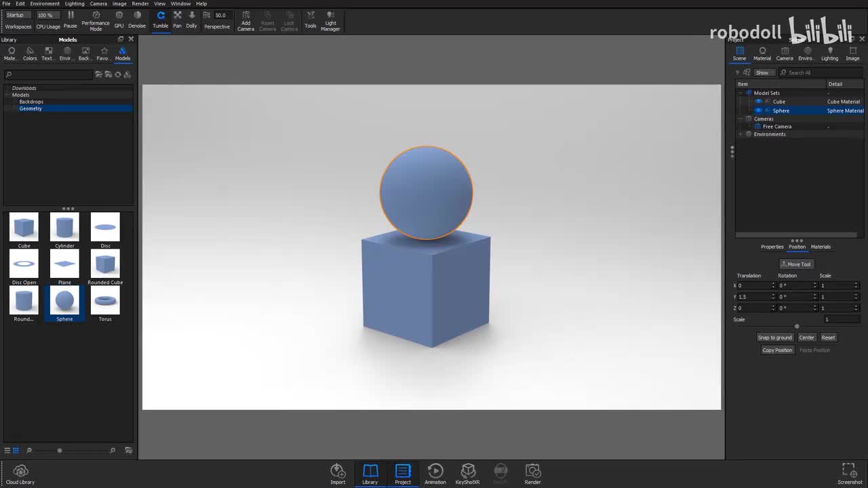
Task: Toggle the Denoise button
Action: pyautogui.click(x=137, y=20)
